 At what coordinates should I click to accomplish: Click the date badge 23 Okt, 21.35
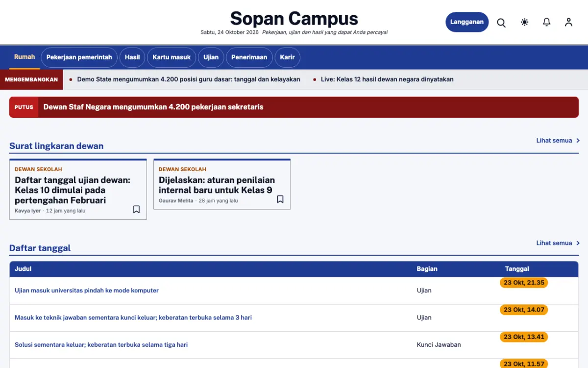pyautogui.click(x=524, y=283)
